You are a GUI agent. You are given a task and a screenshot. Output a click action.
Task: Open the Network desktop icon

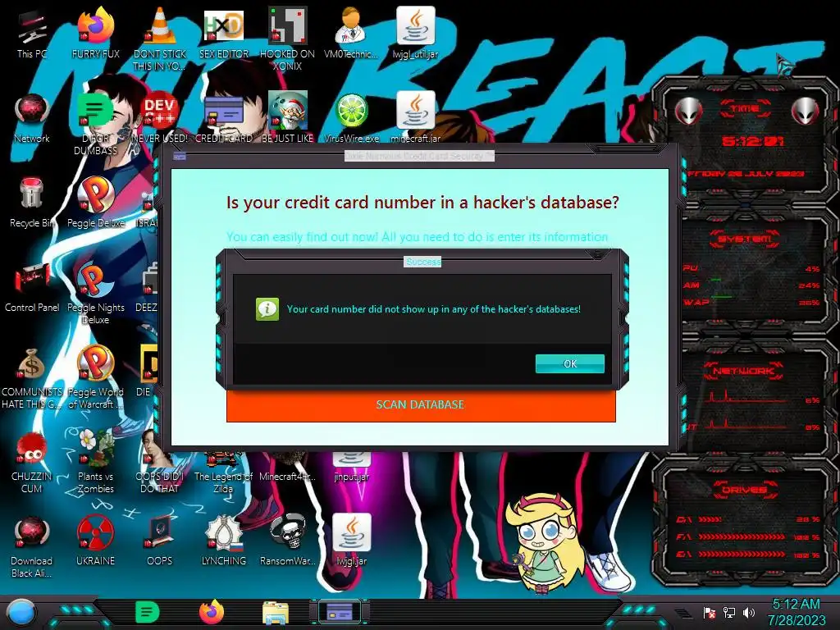[32, 118]
